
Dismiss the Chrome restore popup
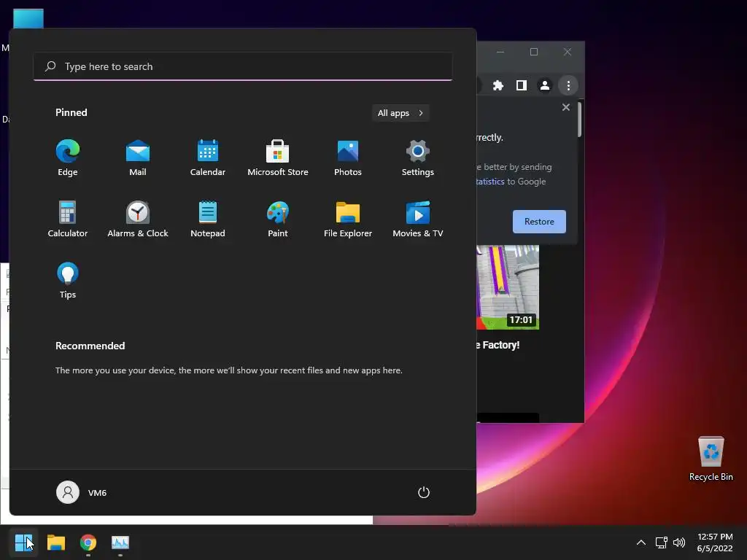(566, 107)
